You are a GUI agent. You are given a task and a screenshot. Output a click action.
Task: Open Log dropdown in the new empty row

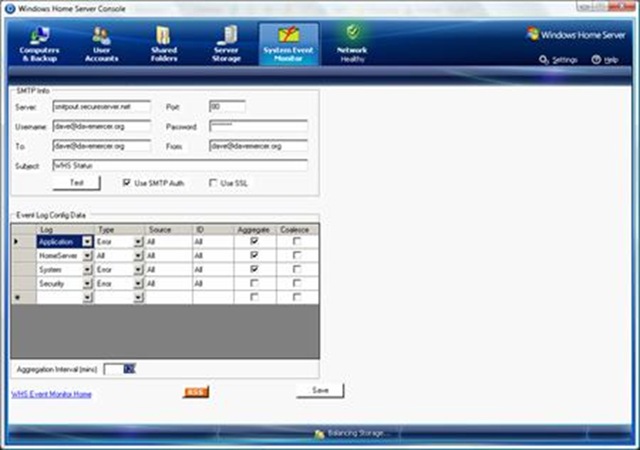[87, 297]
